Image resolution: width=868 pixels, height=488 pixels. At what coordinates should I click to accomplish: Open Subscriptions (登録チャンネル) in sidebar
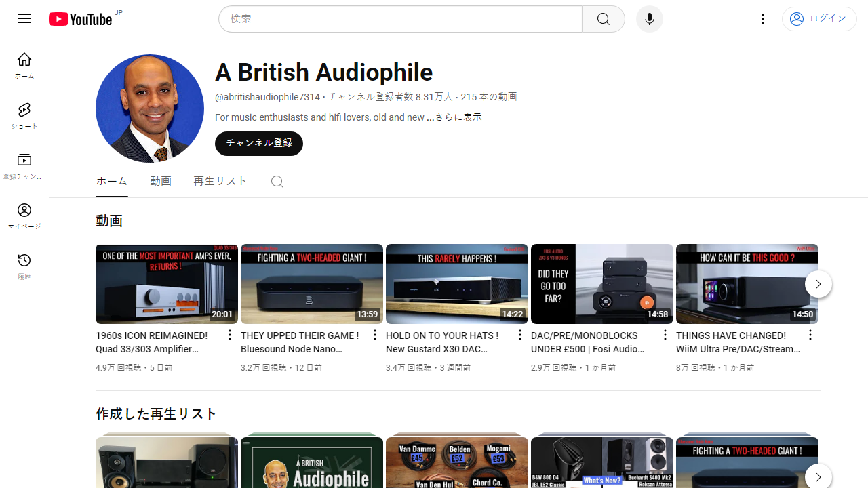coord(24,166)
